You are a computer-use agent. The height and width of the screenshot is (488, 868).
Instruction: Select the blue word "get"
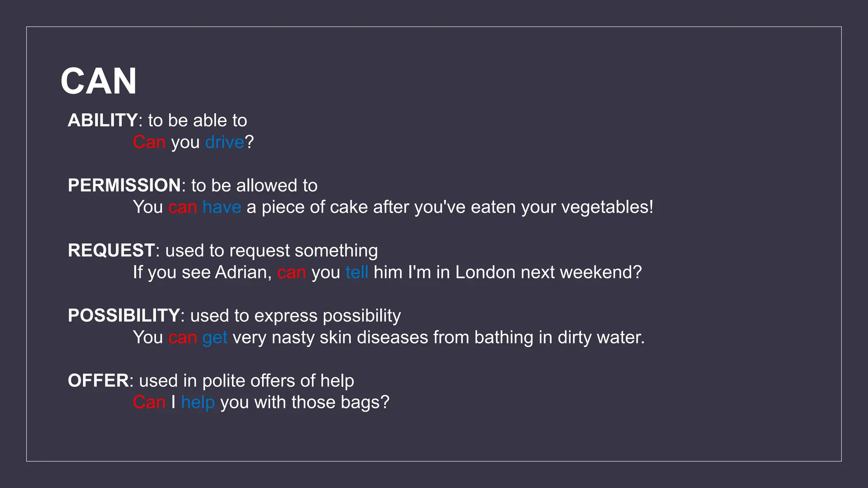click(215, 338)
